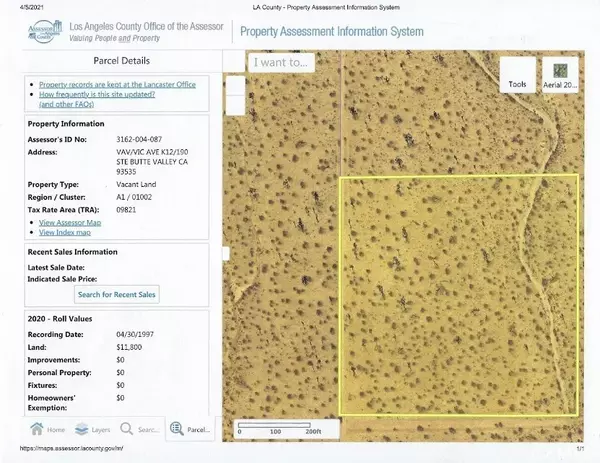Open the View Assessor Map link
This screenshot has height=463, width=600.
[x=72, y=222]
